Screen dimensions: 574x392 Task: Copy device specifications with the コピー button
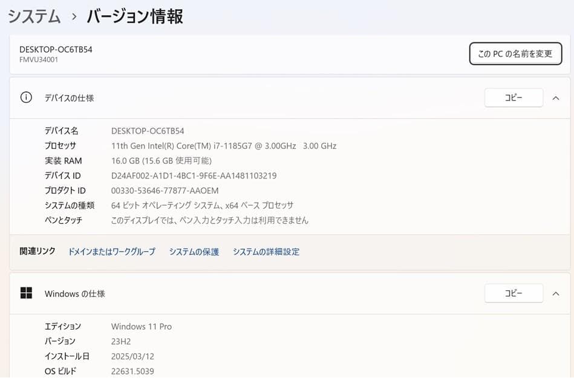(x=514, y=97)
